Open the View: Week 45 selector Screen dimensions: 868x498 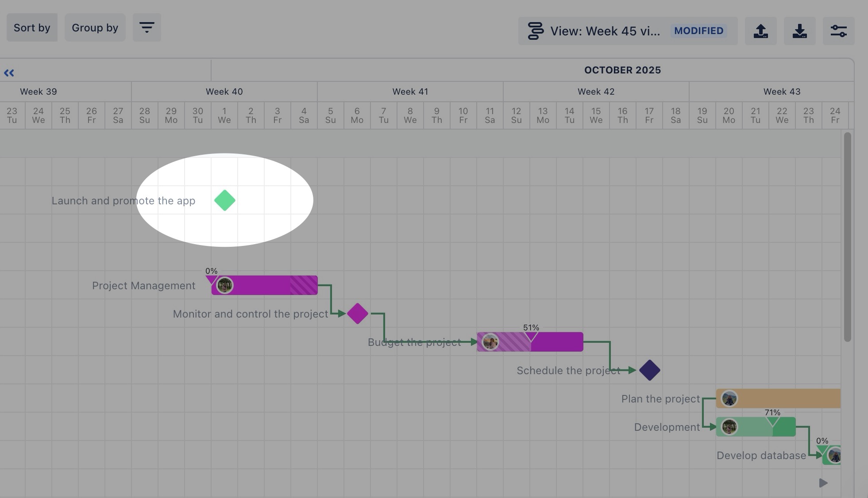[x=605, y=31]
